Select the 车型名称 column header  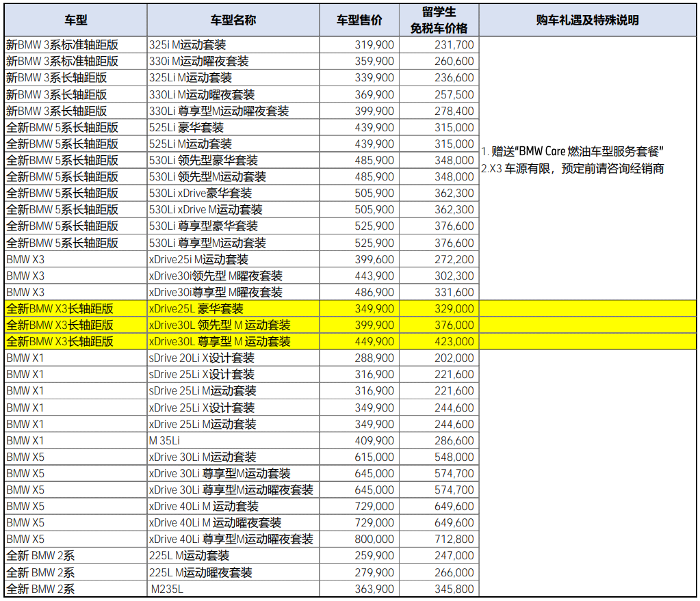tap(233, 20)
